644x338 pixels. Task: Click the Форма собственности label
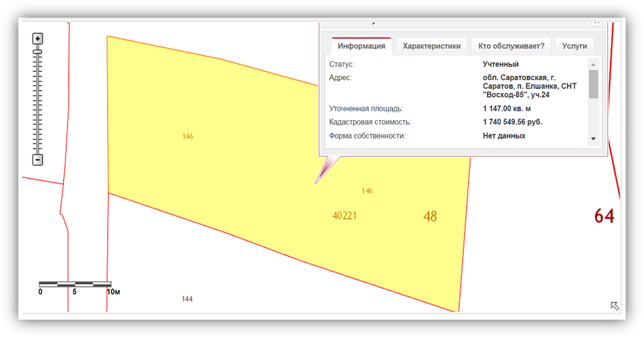pos(368,136)
